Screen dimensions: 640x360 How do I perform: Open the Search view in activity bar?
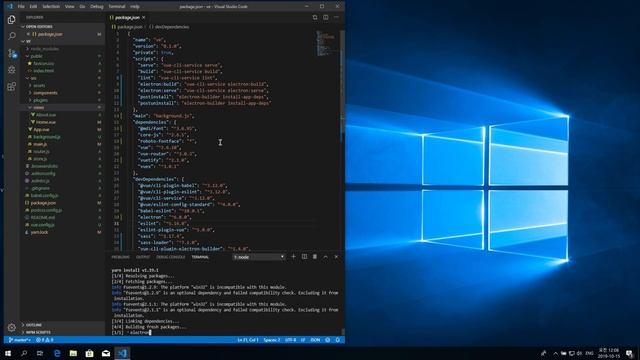pos(11,36)
